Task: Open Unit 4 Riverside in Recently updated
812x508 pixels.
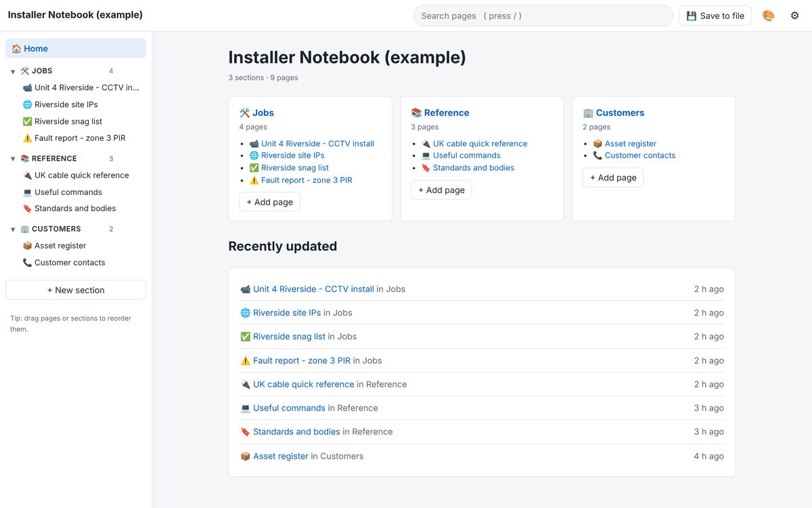Action: pos(307,289)
